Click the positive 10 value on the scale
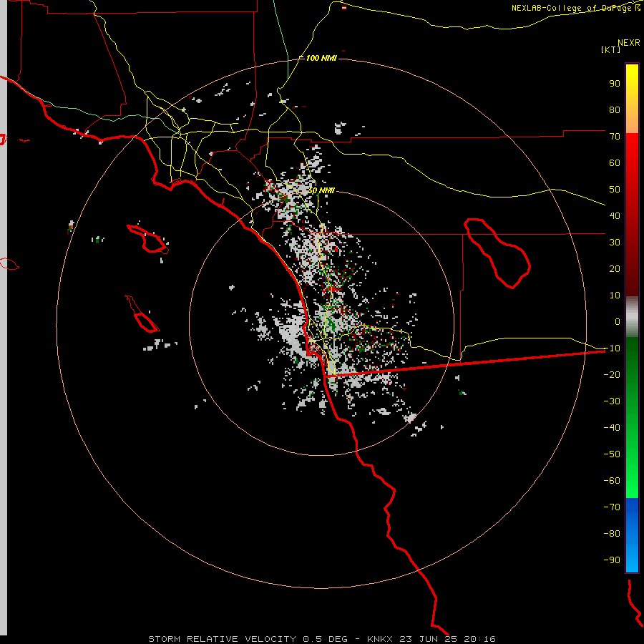Viewport: 644px width, 644px height. [615, 296]
